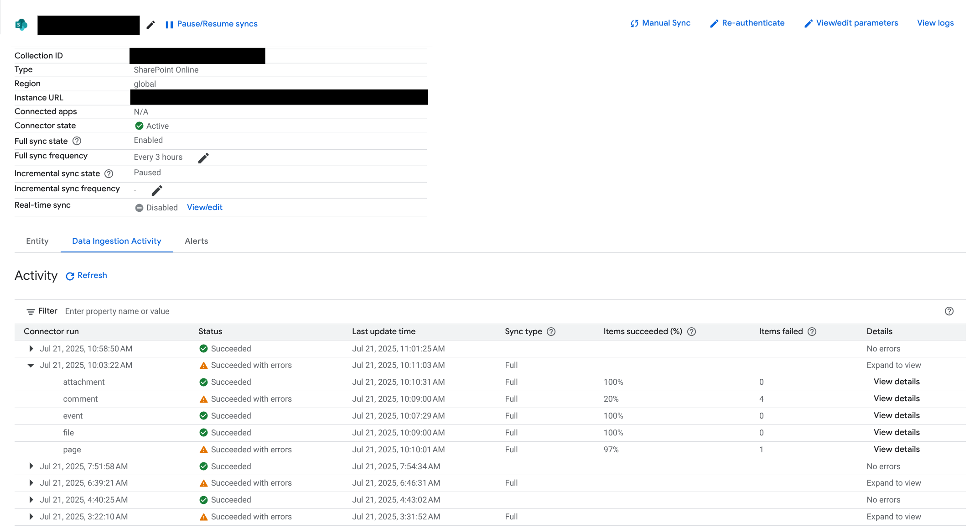Click the help icon beside Full sync state
Image resolution: width=980 pixels, height=529 pixels.
point(77,141)
